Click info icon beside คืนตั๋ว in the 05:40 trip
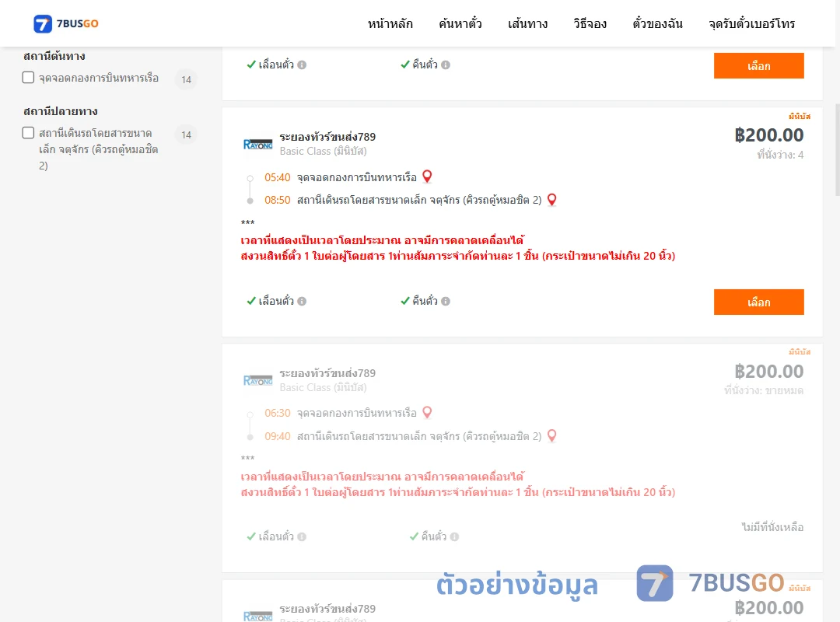The height and width of the screenshot is (622, 840). click(x=446, y=301)
